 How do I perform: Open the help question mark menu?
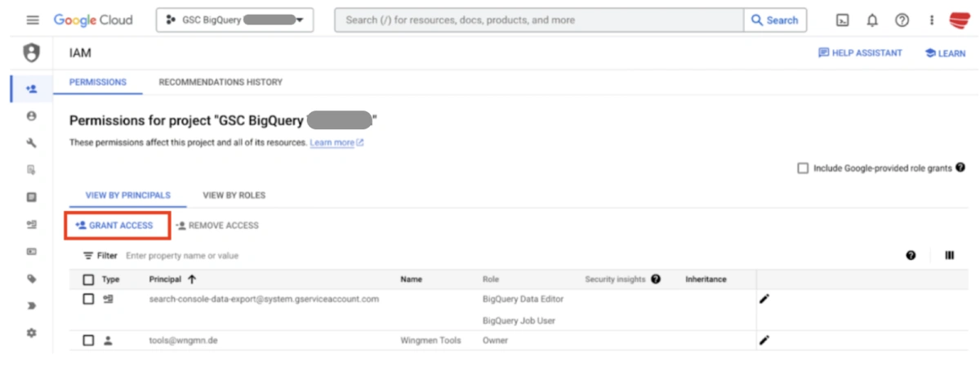pos(902,20)
